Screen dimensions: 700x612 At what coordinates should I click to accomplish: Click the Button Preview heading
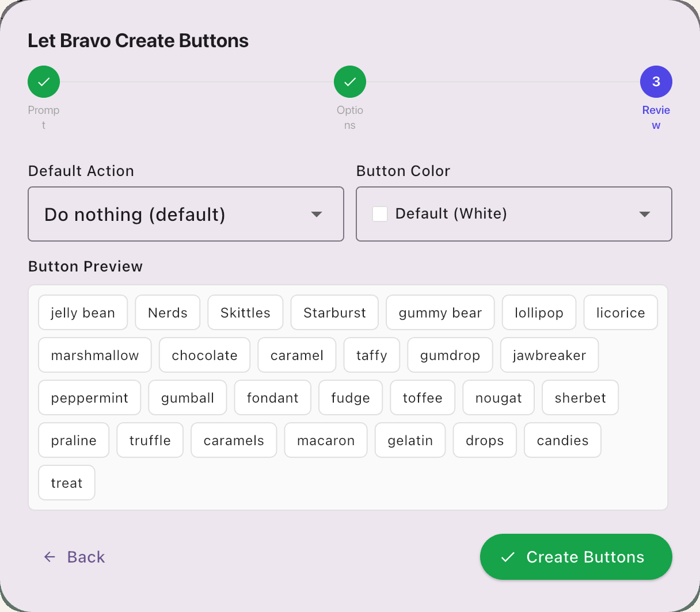[x=85, y=266]
